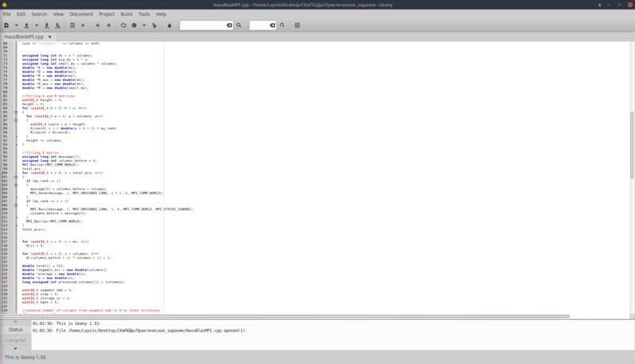Run the built program
This screenshot has width=635, height=364.
pyautogui.click(x=154, y=25)
